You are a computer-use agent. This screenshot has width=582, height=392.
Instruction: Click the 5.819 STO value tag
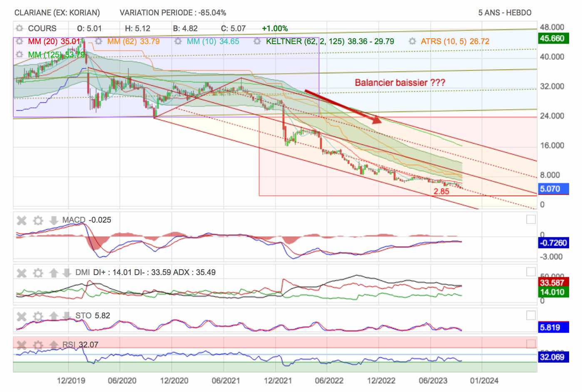553,327
